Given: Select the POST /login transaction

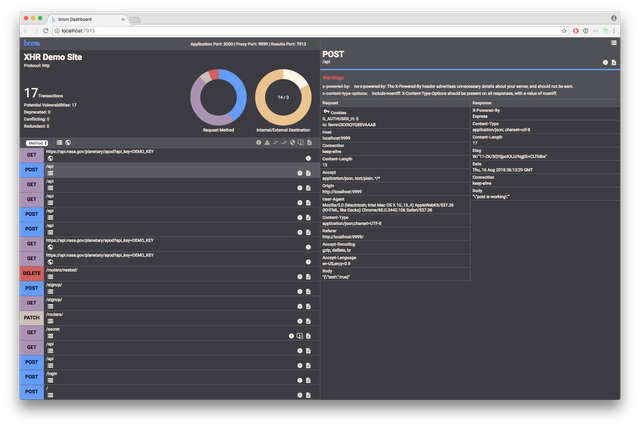Looking at the screenshot, I should (x=170, y=377).
